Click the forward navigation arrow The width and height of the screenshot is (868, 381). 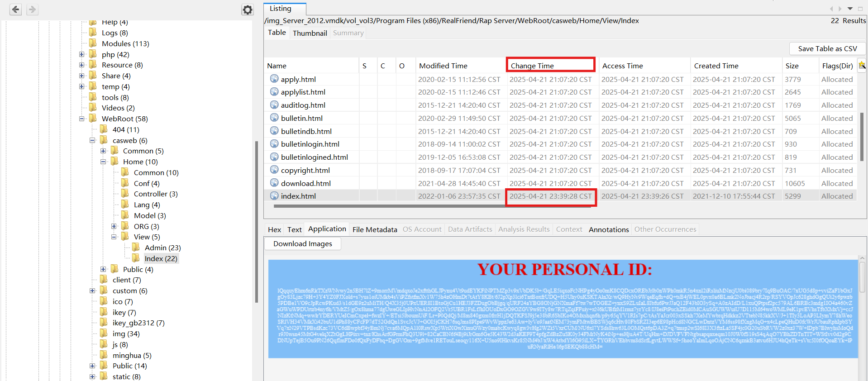tap(32, 10)
